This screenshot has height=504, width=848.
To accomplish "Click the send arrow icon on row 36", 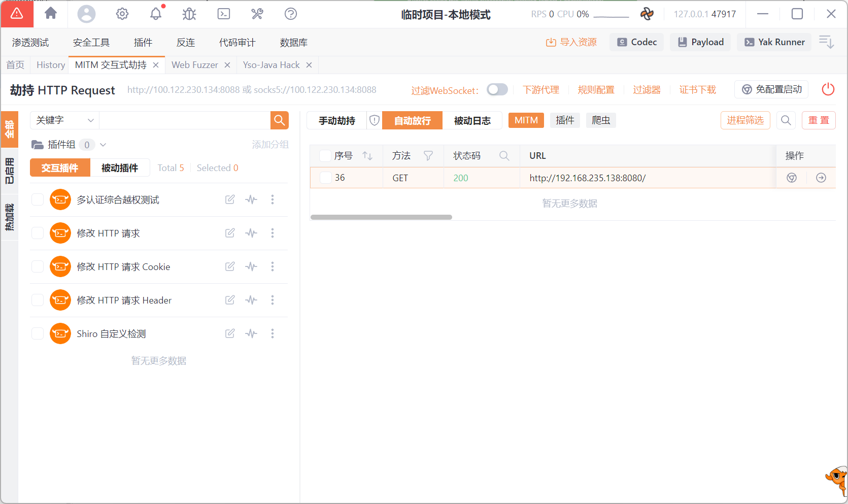I will point(821,178).
